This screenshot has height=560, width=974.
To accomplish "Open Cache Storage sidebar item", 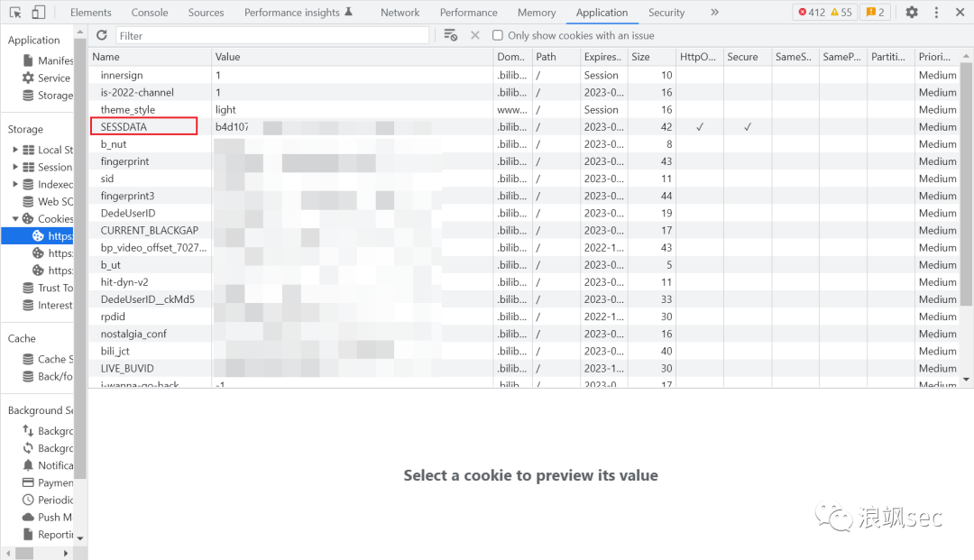I will (48, 359).
